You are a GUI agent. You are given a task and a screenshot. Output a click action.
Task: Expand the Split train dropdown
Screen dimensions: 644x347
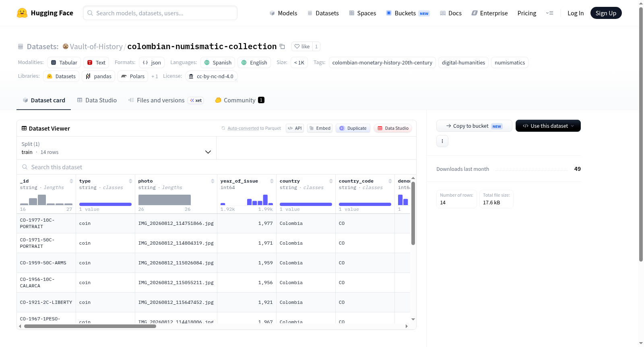click(x=116, y=148)
